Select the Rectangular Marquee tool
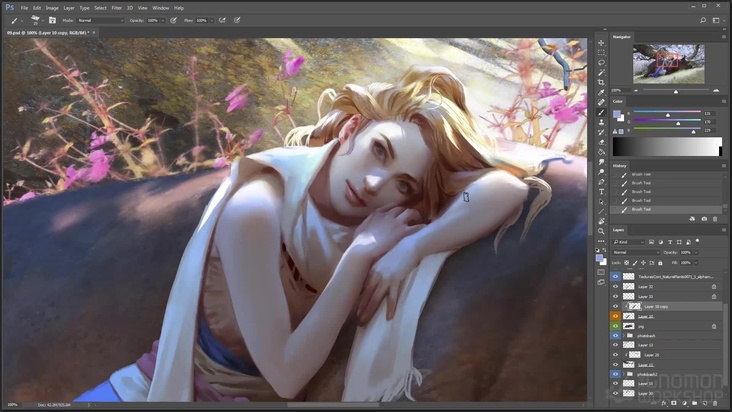The image size is (732, 412). [x=601, y=53]
